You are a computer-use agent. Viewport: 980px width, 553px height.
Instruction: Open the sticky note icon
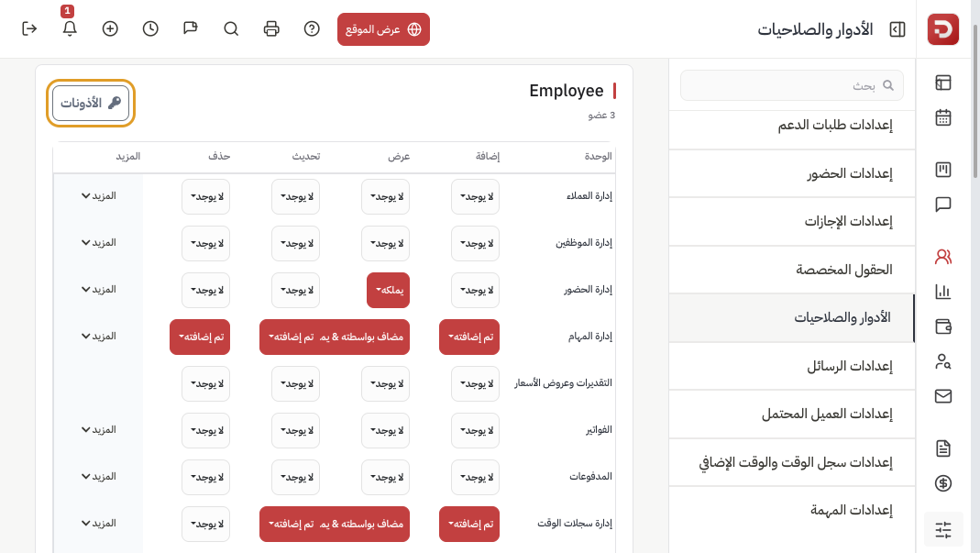pyautogui.click(x=191, y=28)
